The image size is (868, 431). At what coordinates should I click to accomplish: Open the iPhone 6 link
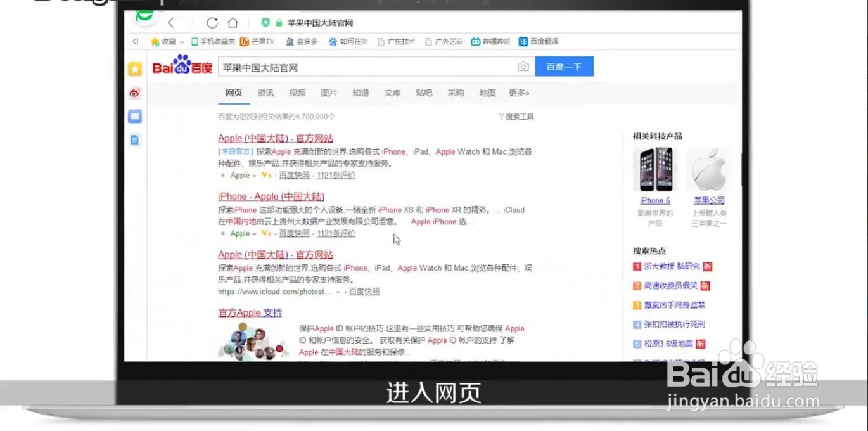coord(655,201)
